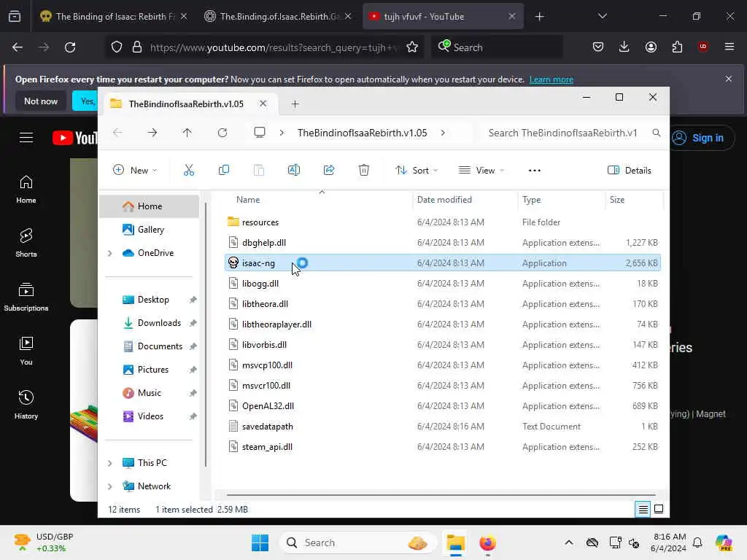
Task: Switch to The Binding of Isaac: Rebirth tab
Action: pos(115,16)
